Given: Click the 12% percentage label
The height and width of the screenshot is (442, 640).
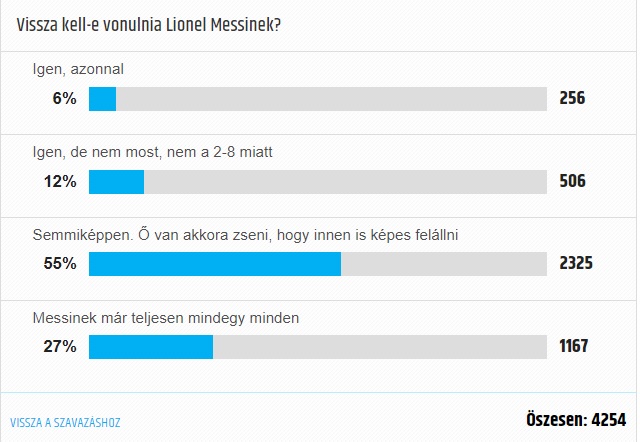Looking at the screenshot, I should point(60,182).
